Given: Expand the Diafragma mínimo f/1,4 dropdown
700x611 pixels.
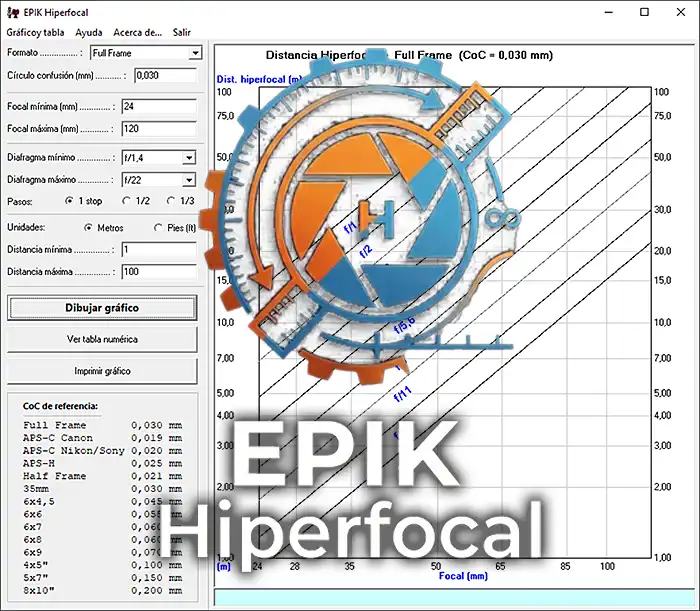Looking at the screenshot, I should tap(189, 158).
